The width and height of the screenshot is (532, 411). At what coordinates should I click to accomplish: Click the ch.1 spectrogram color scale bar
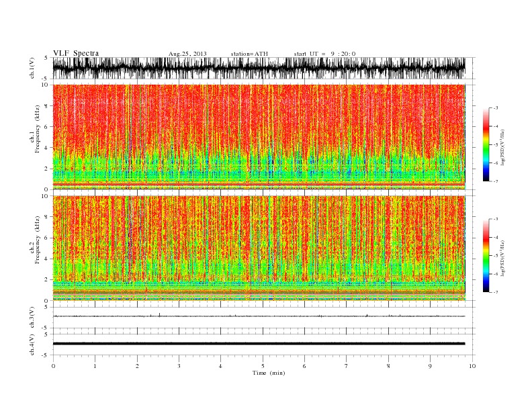(x=486, y=144)
